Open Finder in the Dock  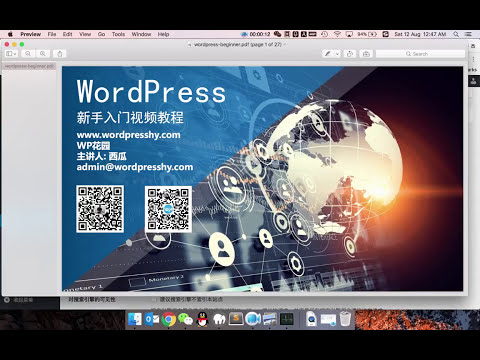tap(135, 319)
